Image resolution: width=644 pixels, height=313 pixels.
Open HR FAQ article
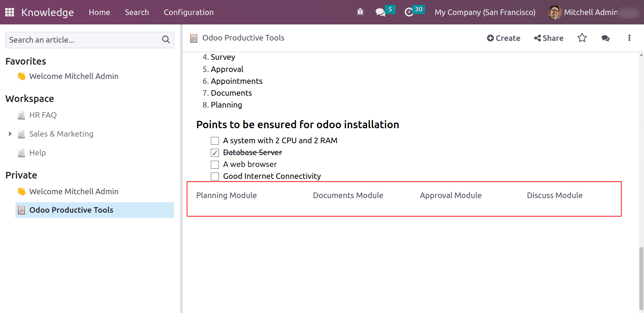click(x=43, y=115)
